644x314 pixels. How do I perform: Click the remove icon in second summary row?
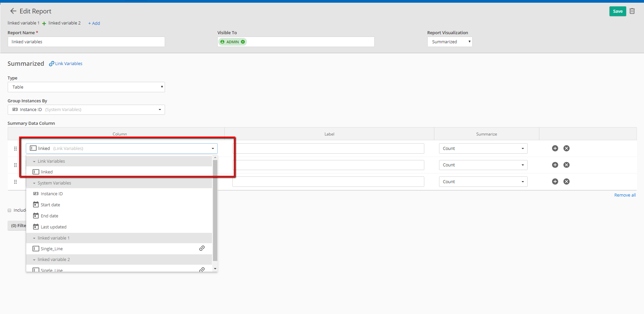[x=567, y=165]
